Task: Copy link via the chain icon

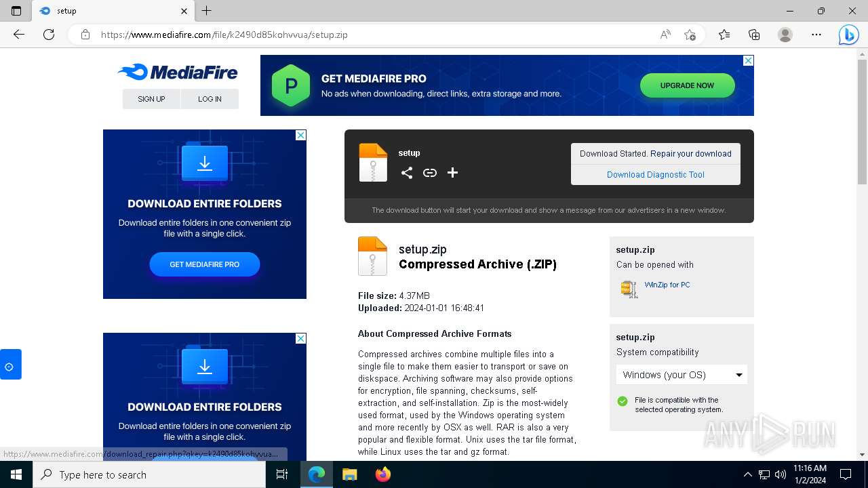Action: click(430, 173)
